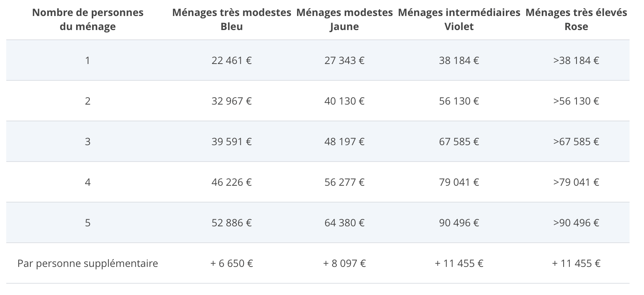
Task: Click the 52 886 € cell
Action: pyautogui.click(x=231, y=223)
